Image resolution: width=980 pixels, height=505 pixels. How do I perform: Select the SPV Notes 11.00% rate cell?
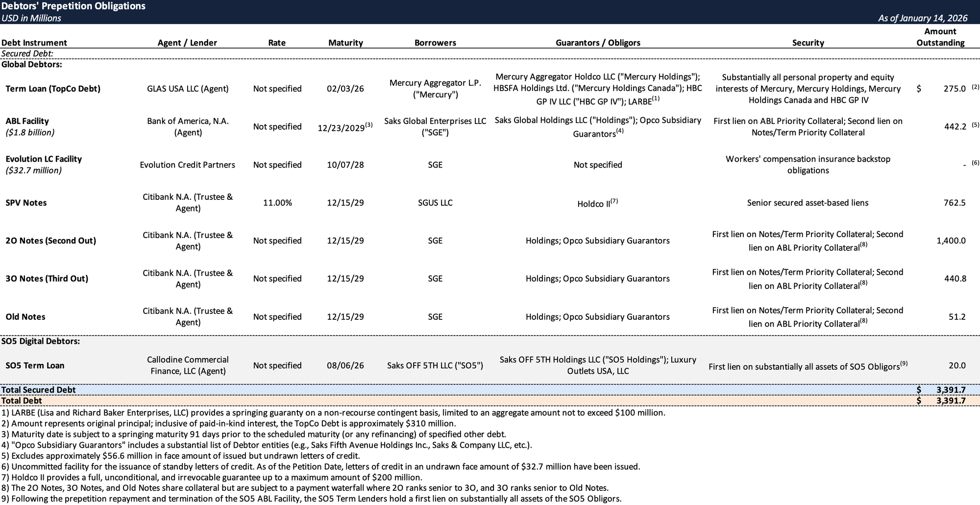[277, 203]
